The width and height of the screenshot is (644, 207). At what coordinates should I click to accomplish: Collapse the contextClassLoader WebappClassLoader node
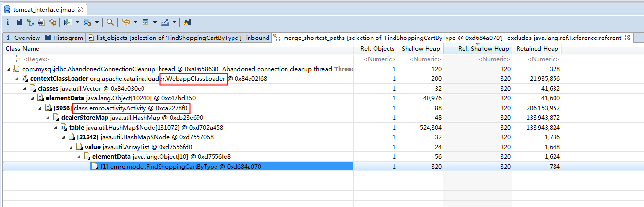pos(18,79)
